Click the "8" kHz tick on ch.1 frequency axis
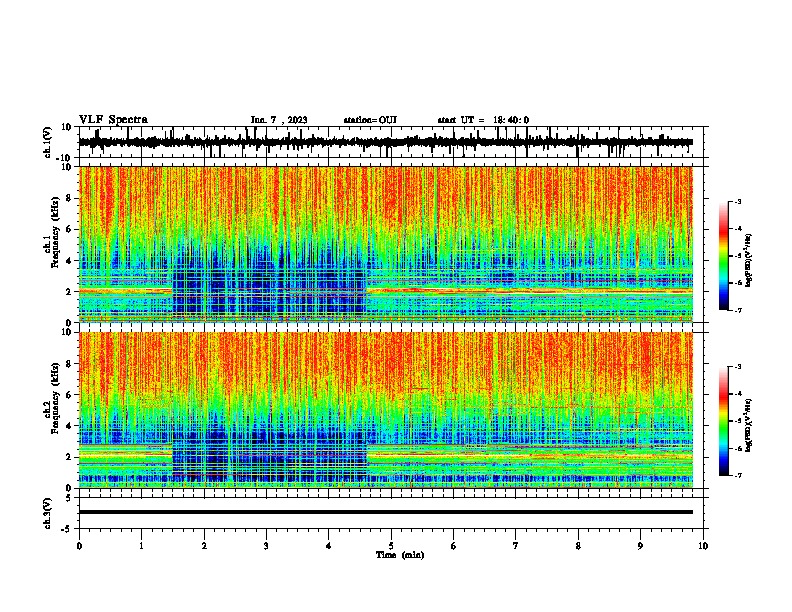This screenshot has width=792, height=612. tap(69, 198)
